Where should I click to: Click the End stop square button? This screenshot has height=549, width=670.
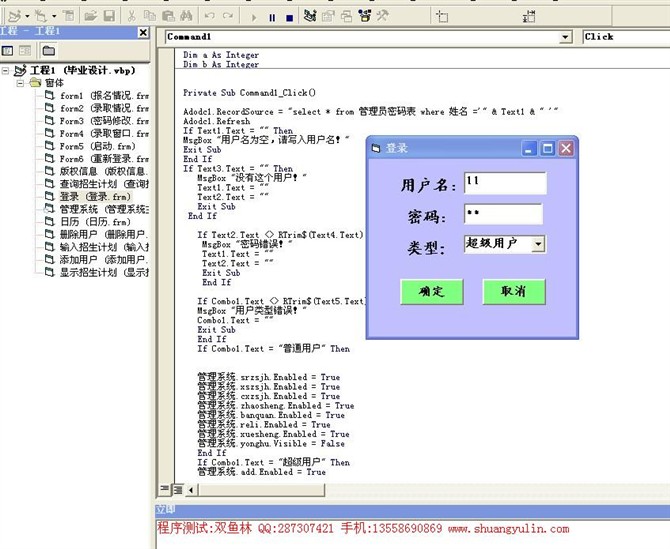289,18
